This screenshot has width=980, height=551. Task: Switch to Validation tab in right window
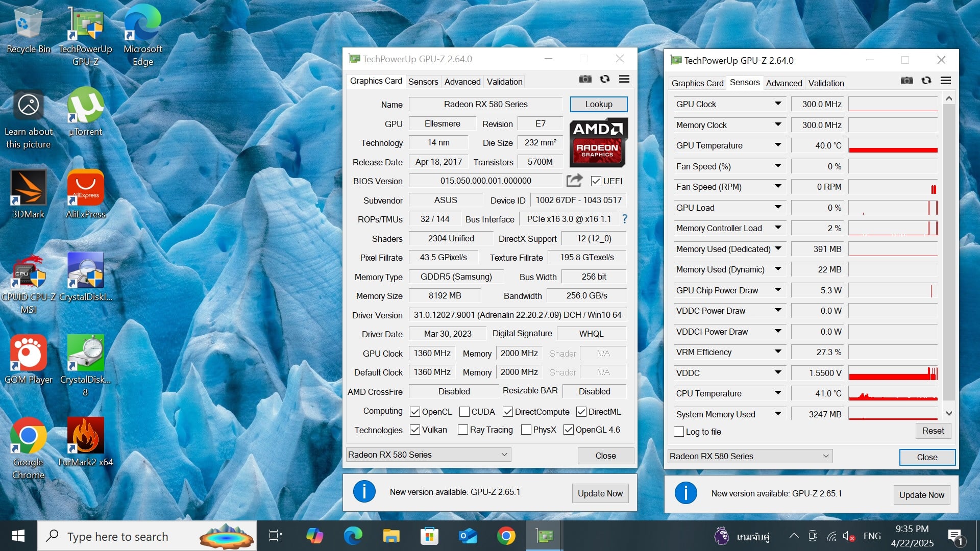826,83
